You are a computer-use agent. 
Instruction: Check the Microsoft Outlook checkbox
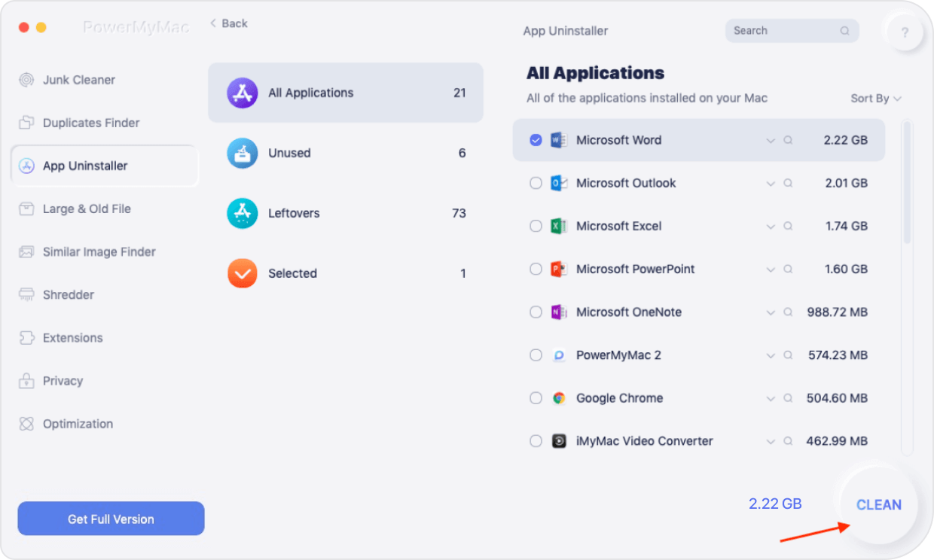[x=536, y=183]
